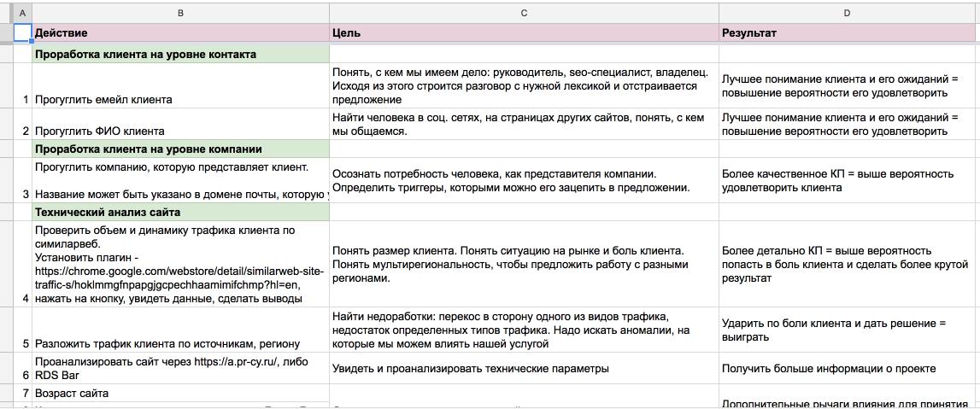The width and height of the screenshot is (980, 409).
Task: Click the 'Цель' header cell
Action: 523,33
